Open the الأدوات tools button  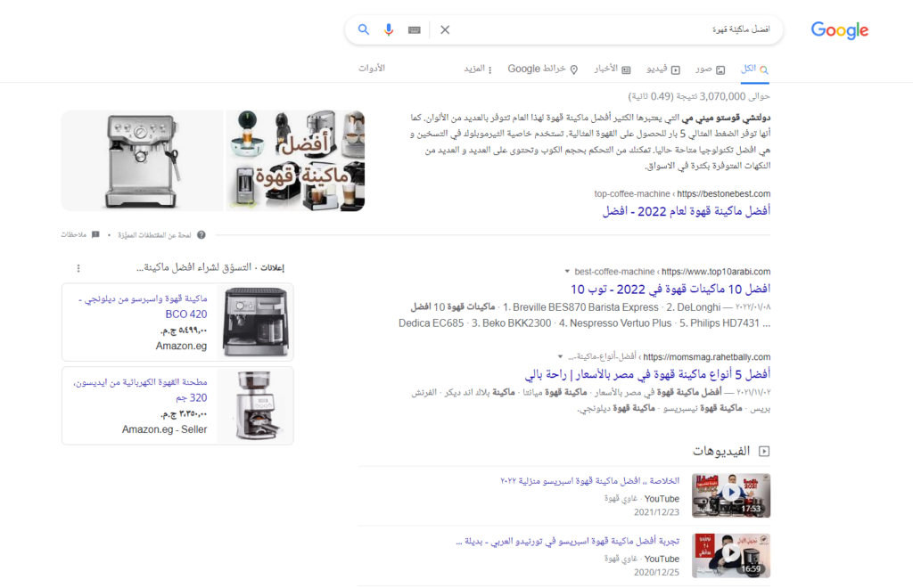point(372,69)
